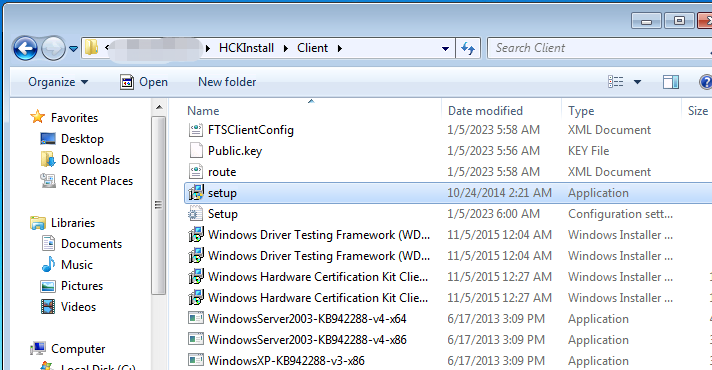Open the address bar history dropdown
Screen dimensions: 712x370
pyautogui.click(x=445, y=48)
